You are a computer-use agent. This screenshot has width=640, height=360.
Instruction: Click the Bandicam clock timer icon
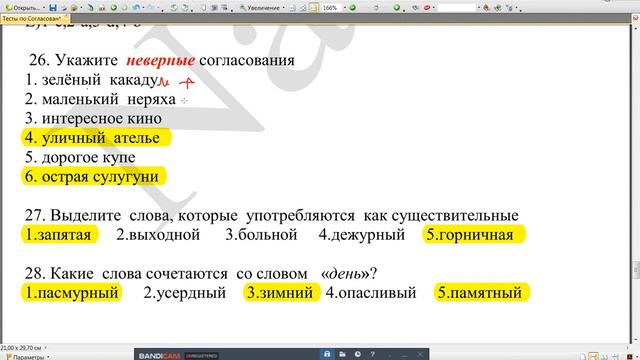(x=358, y=354)
